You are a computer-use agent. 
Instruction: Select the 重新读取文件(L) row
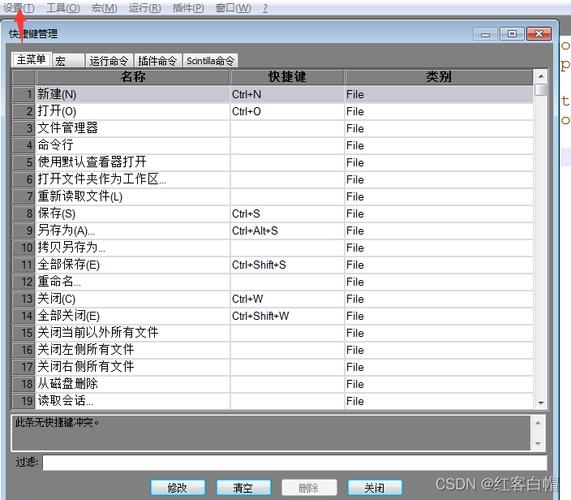pyautogui.click(x=273, y=197)
